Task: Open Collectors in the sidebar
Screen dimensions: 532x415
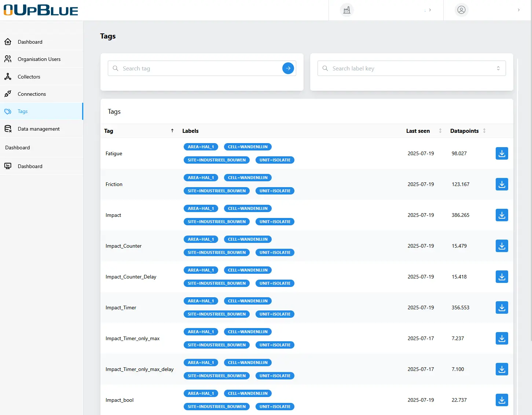Action: (29, 77)
